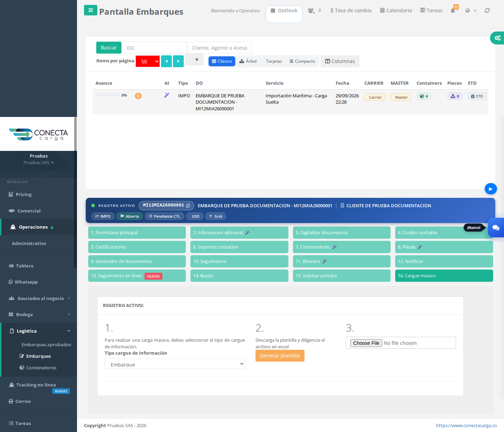The width and height of the screenshot is (504, 432).
Task: Open the Comercial module
Action: (x=38, y=211)
